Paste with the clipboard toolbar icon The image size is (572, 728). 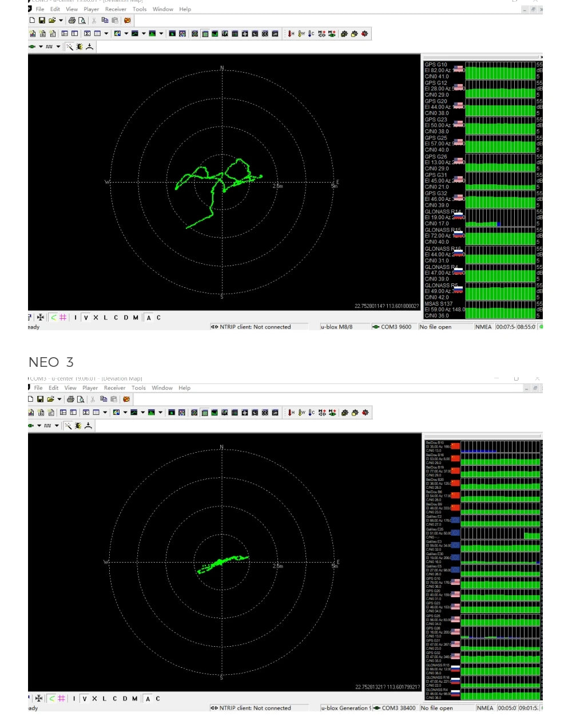coord(115,21)
